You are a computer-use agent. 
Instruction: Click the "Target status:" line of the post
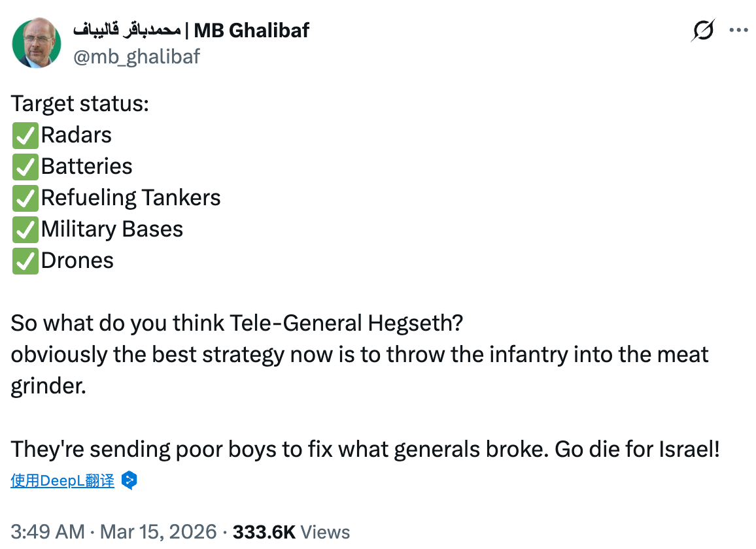point(80,104)
